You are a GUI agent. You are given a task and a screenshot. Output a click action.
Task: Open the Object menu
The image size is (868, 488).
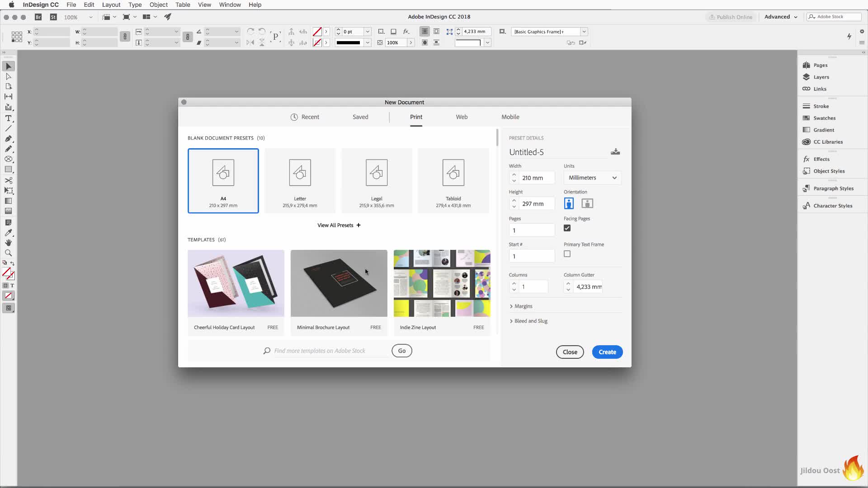158,5
